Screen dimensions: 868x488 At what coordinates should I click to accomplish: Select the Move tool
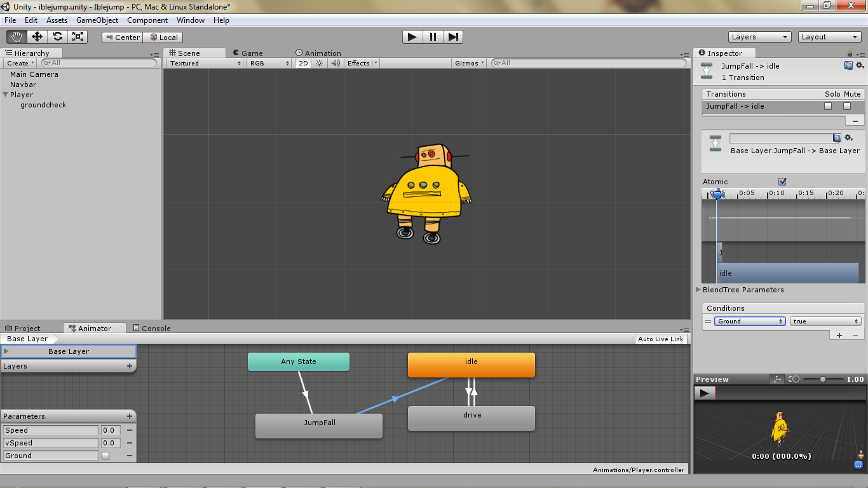(x=36, y=37)
